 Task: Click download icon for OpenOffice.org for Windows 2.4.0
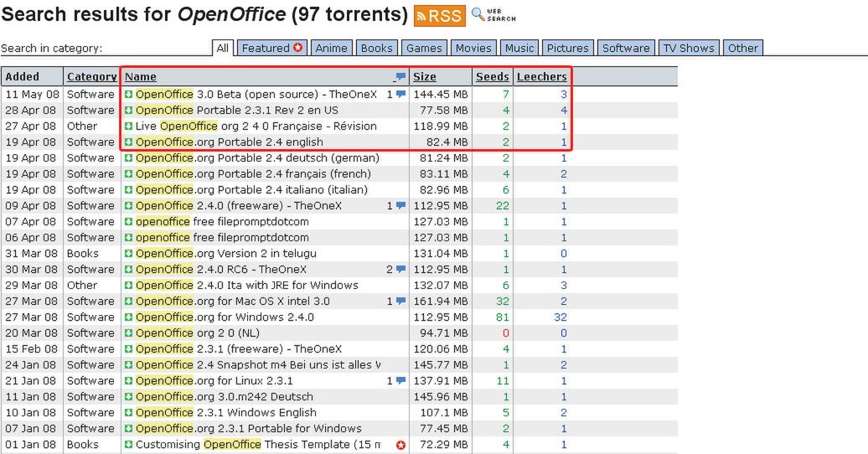pos(128,317)
